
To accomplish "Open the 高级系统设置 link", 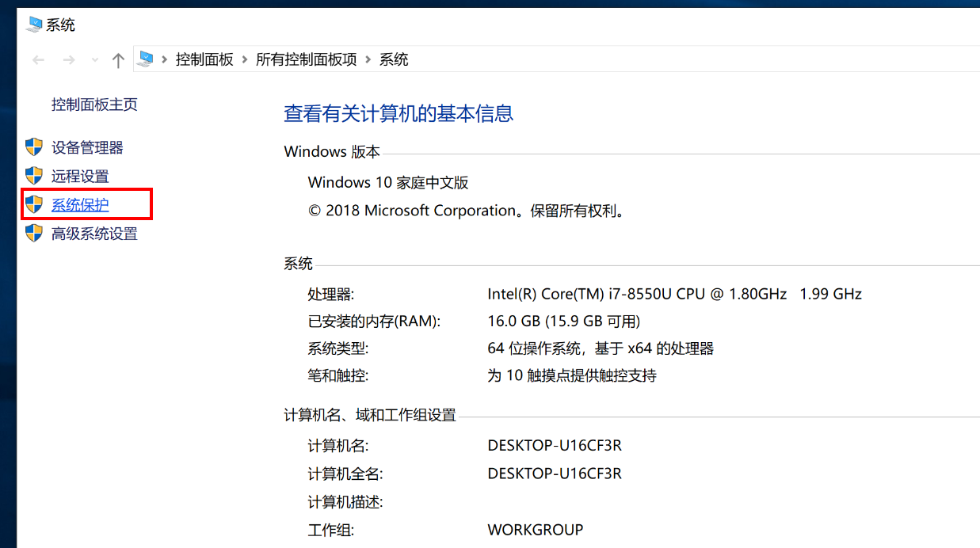I will (94, 234).
